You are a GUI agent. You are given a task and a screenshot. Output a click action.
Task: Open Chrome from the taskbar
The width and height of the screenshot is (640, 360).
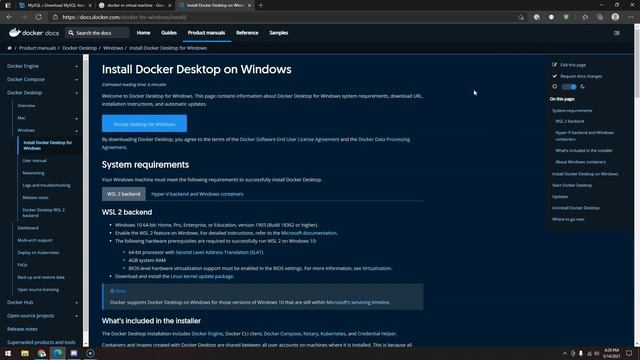[41, 353]
